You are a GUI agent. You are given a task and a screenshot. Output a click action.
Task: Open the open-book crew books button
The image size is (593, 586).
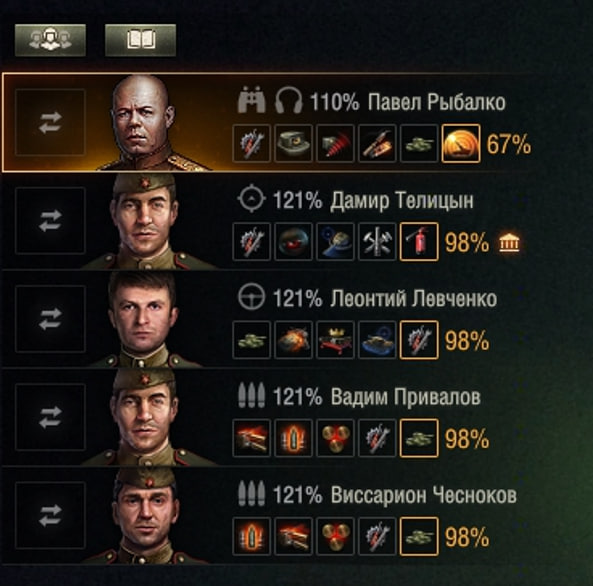140,40
